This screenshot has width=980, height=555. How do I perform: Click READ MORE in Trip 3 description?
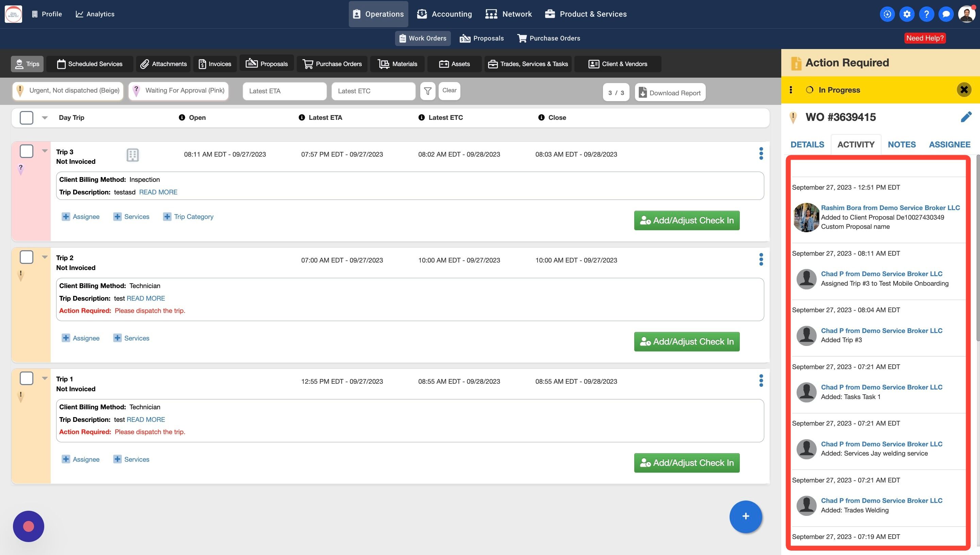pos(158,192)
